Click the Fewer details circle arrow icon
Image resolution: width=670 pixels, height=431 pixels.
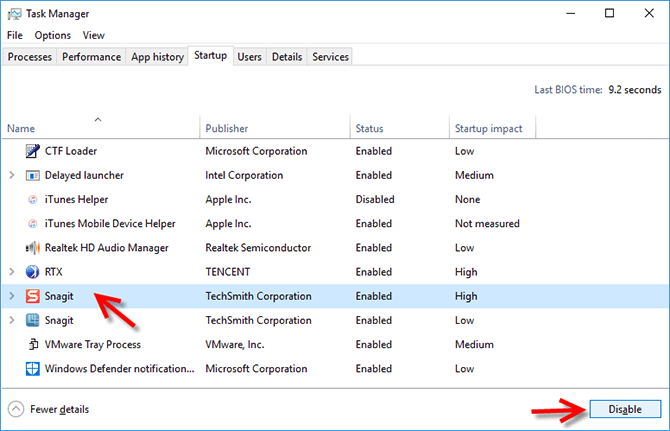(16, 409)
